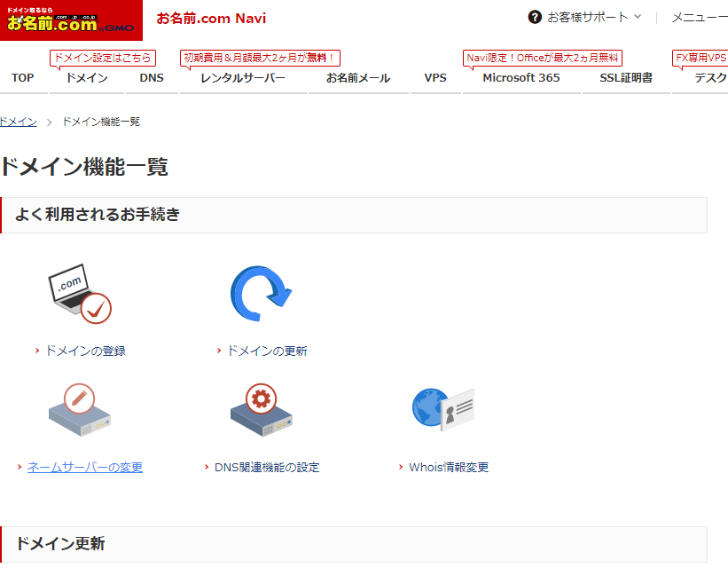The height and width of the screenshot is (568, 728).
Task: Click the FX専用VPS balloon
Action: point(701,58)
